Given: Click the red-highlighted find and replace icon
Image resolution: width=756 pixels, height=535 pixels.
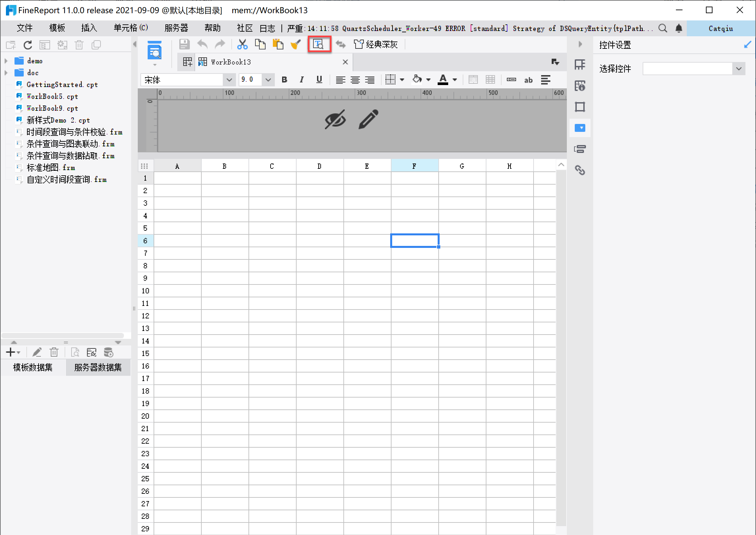Looking at the screenshot, I should pos(319,44).
